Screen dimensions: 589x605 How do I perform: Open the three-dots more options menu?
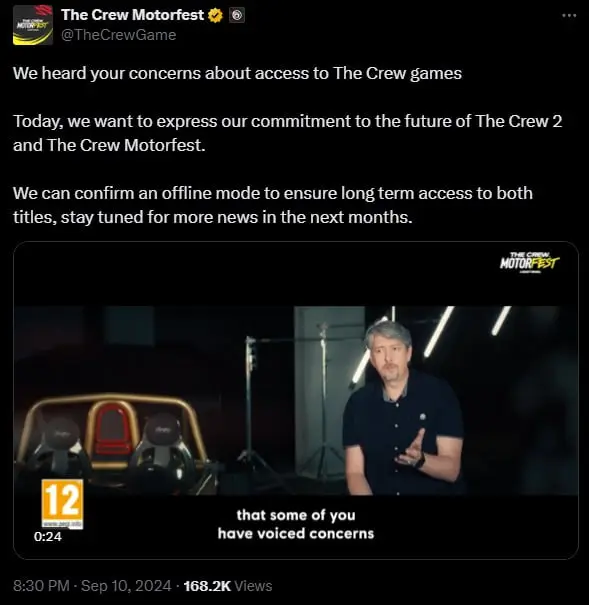point(569,15)
